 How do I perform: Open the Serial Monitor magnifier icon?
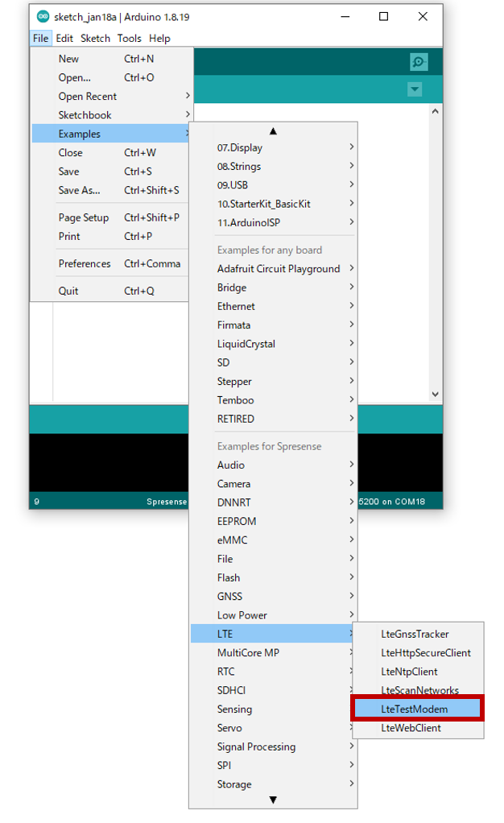[418, 62]
